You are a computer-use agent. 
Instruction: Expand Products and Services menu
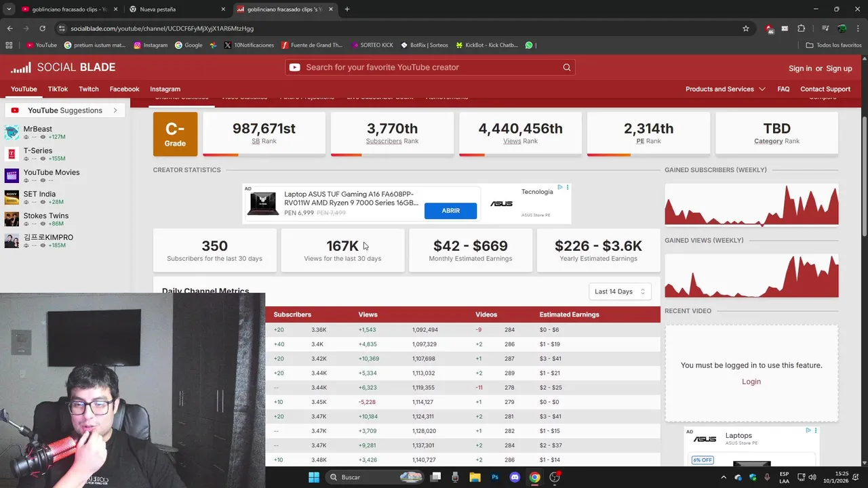tap(725, 89)
